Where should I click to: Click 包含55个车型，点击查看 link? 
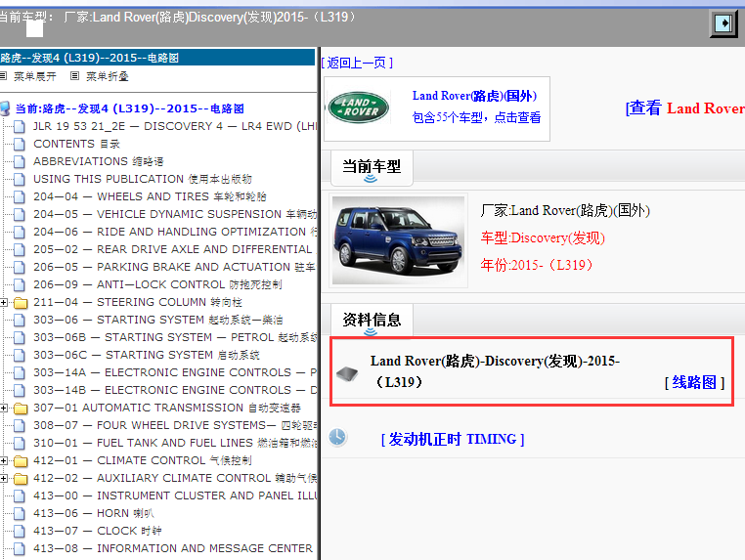click(x=476, y=117)
